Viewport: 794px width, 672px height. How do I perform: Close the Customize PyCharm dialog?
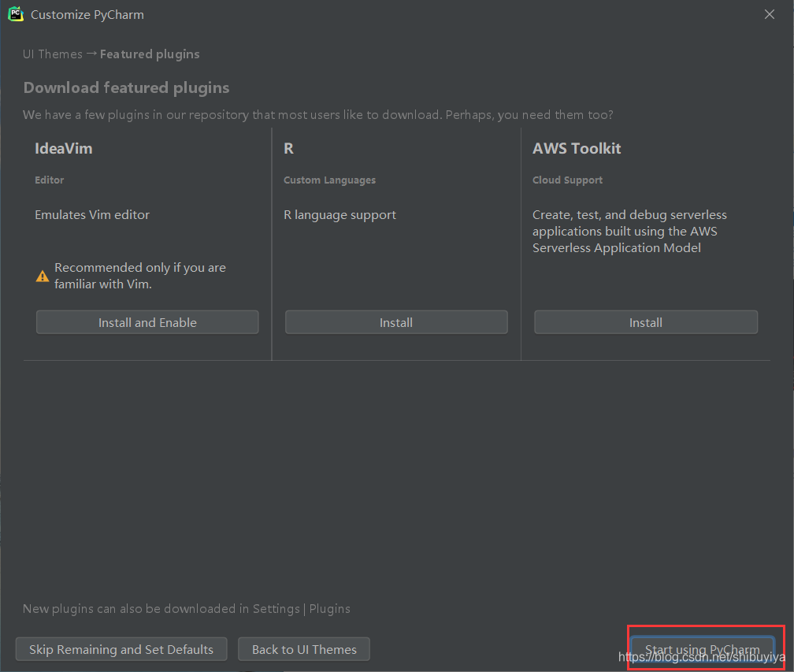point(769,14)
